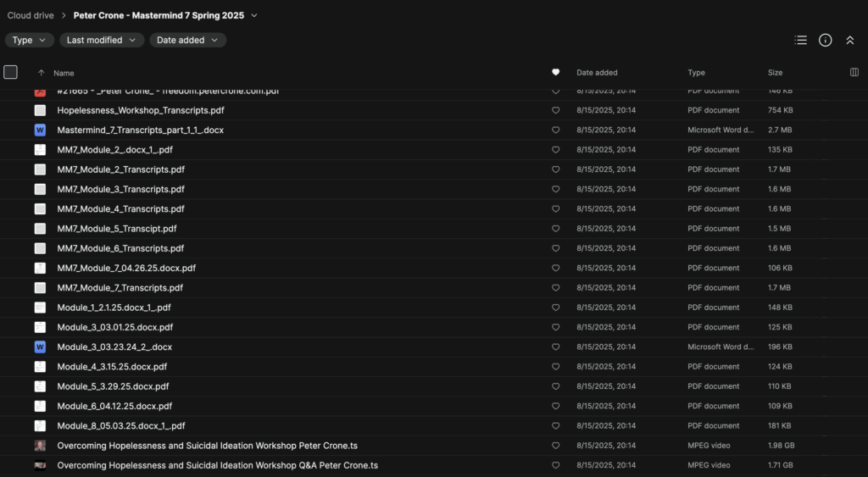868x477 pixels.
Task: Toggle favorite heart for Module_6_04.12.25.docx.pdf
Action: pyautogui.click(x=556, y=406)
